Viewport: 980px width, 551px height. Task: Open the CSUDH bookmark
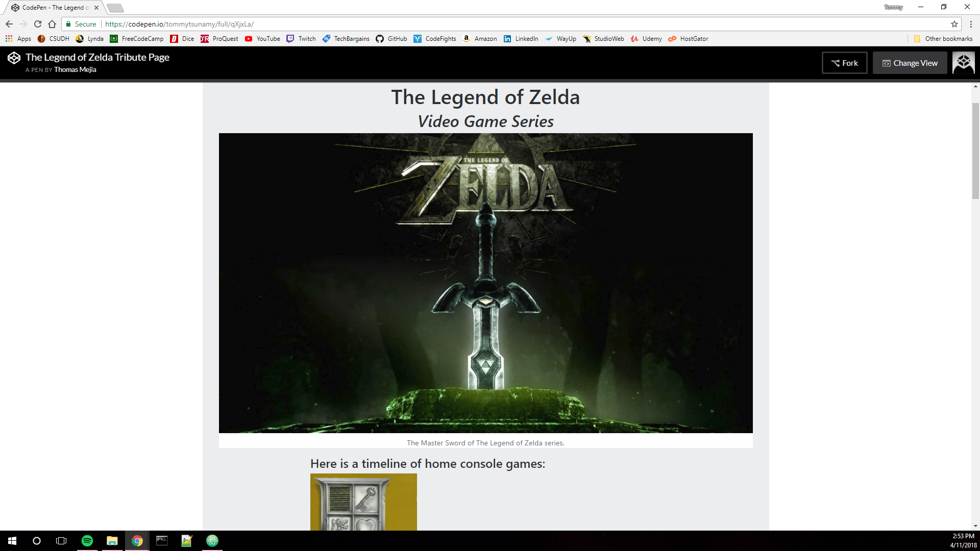[x=54, y=39]
